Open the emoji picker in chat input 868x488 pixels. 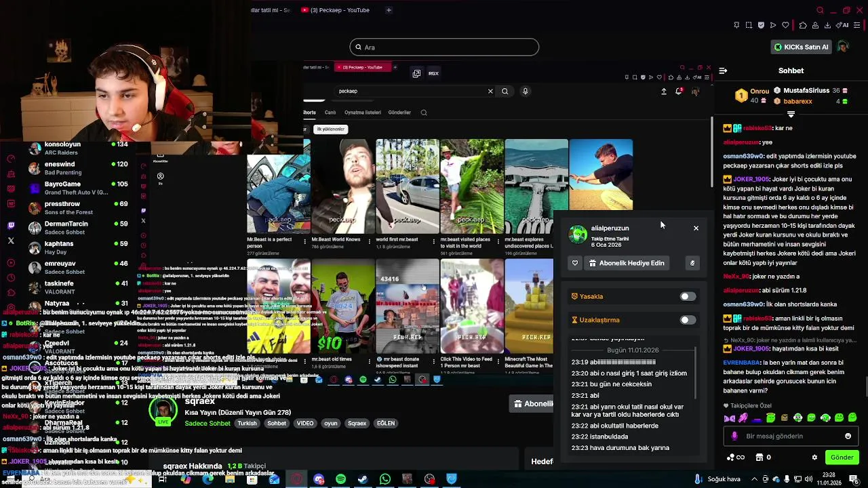848,436
